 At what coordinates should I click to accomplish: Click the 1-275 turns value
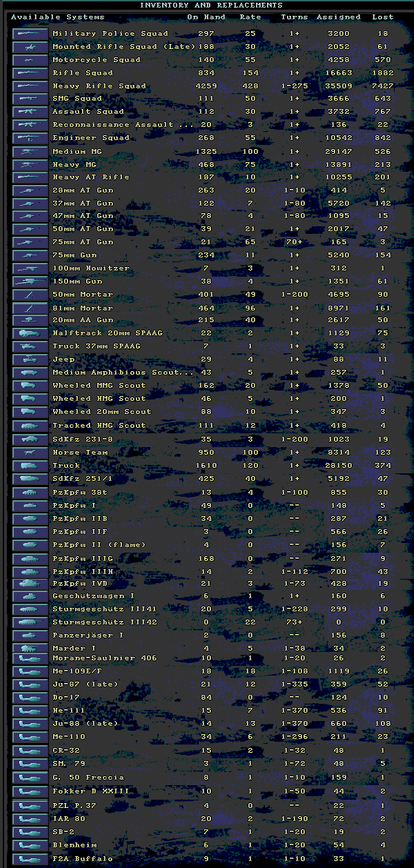295,86
